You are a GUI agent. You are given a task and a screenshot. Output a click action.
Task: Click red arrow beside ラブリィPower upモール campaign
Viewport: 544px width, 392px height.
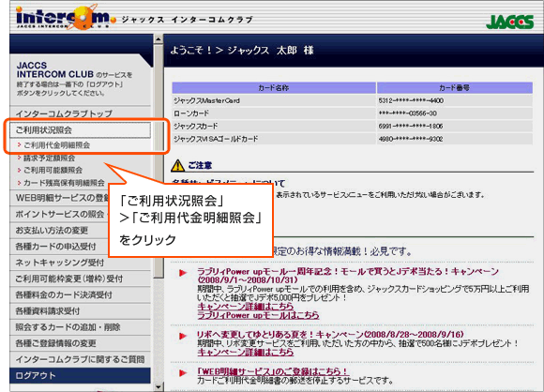183,273
